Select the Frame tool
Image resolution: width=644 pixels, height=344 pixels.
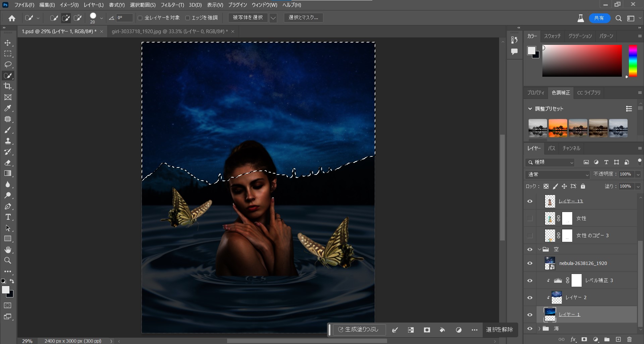(x=8, y=97)
